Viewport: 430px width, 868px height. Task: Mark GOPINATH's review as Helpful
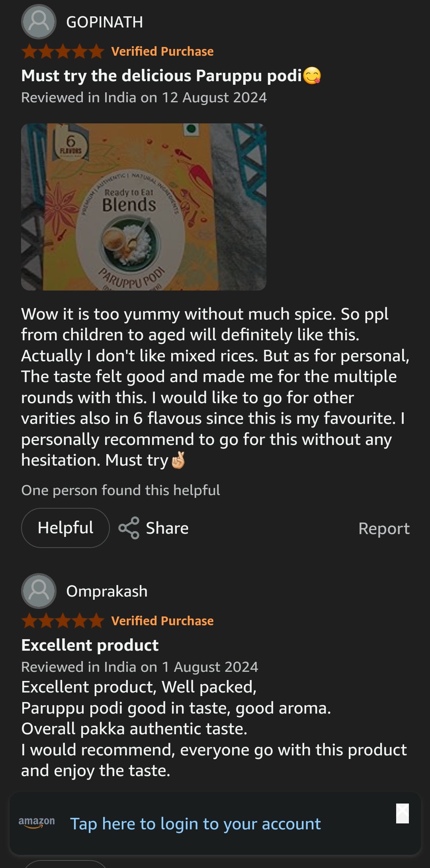tap(65, 528)
